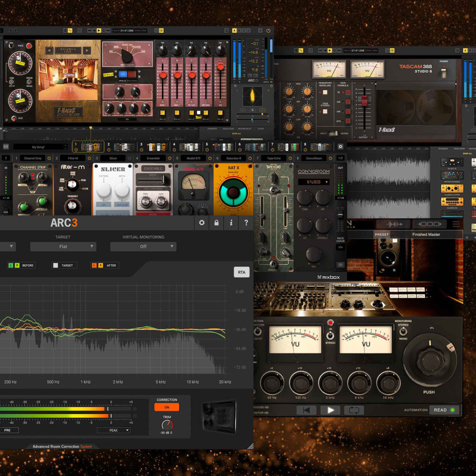Click the Automation READ button
The height and width of the screenshot is (476, 476).
coord(444,410)
